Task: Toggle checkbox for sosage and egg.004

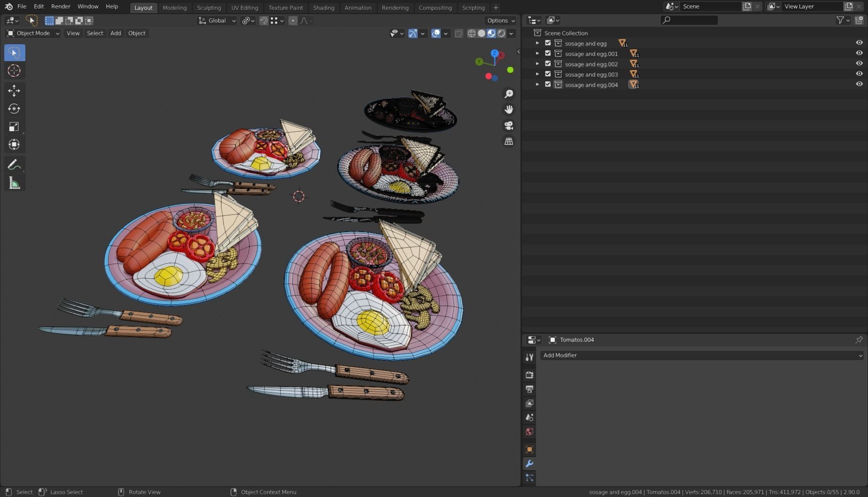Action: [548, 84]
